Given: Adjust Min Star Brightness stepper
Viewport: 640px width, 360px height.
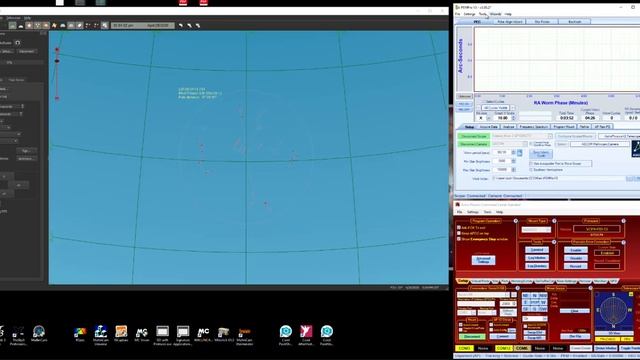Looking at the screenshot, I should [513, 161].
